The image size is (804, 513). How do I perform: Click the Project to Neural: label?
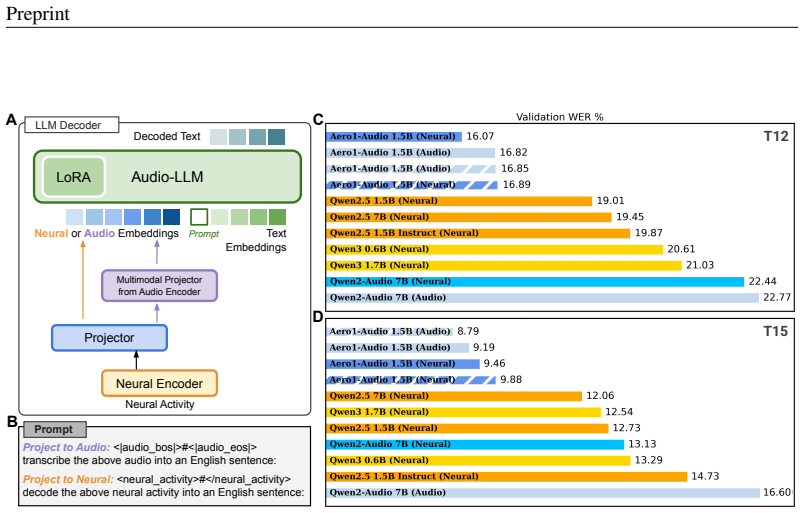coord(68,479)
